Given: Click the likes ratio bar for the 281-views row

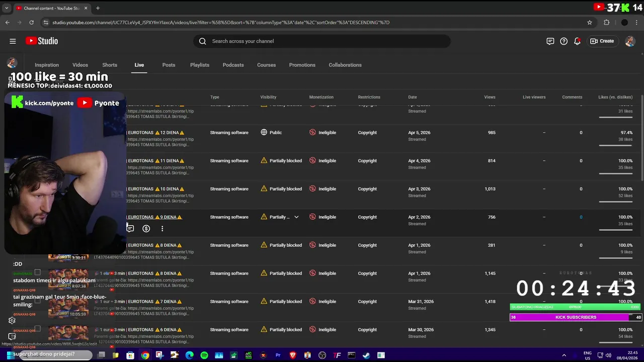Looking at the screenshot, I should point(615,258).
